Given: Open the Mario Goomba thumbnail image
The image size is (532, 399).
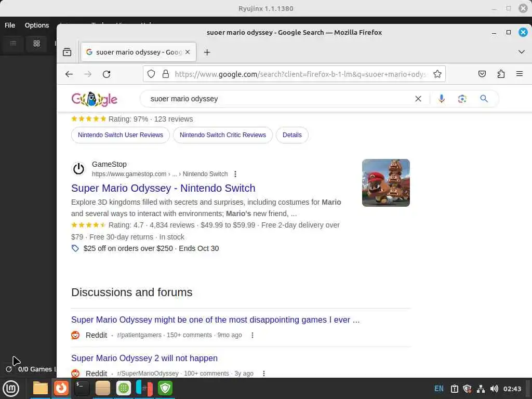Looking at the screenshot, I should pos(386,183).
